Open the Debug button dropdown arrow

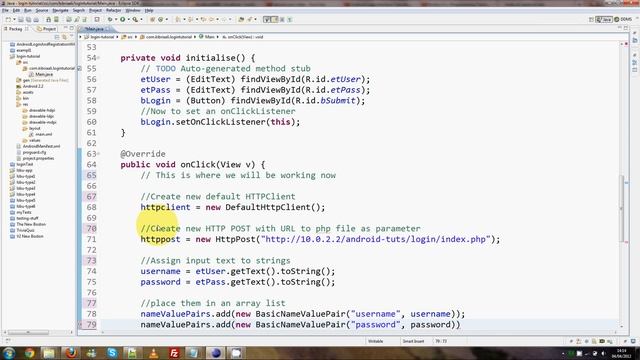pyautogui.click(x=116, y=19)
